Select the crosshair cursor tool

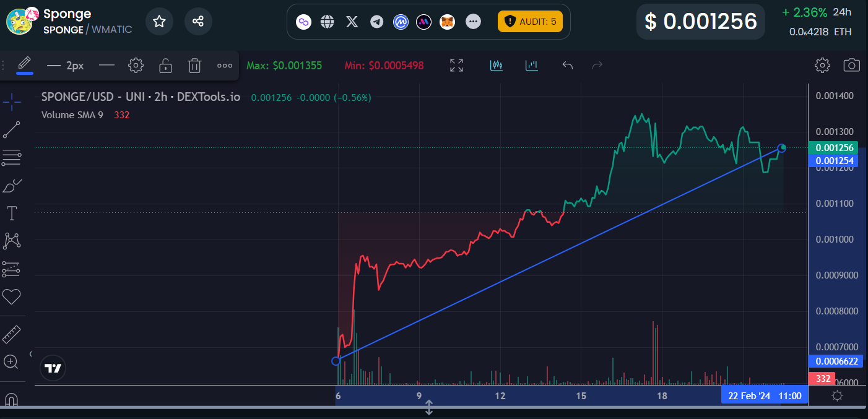tap(11, 102)
